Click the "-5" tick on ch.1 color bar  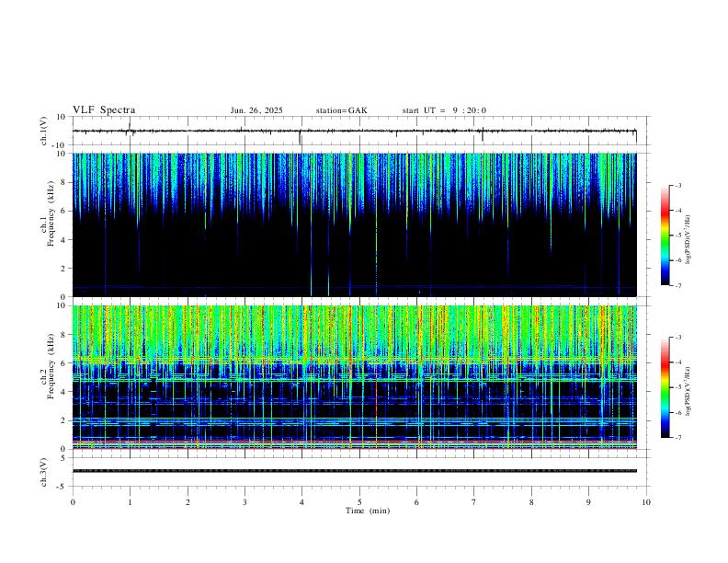click(678, 236)
